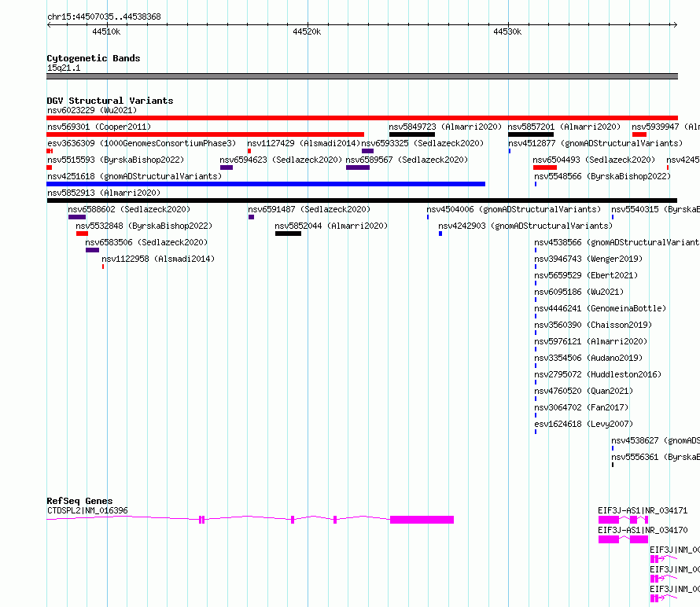Select the 15q21.1 cytogenetic band bar
This screenshot has width=700, height=607.
tap(362, 76)
